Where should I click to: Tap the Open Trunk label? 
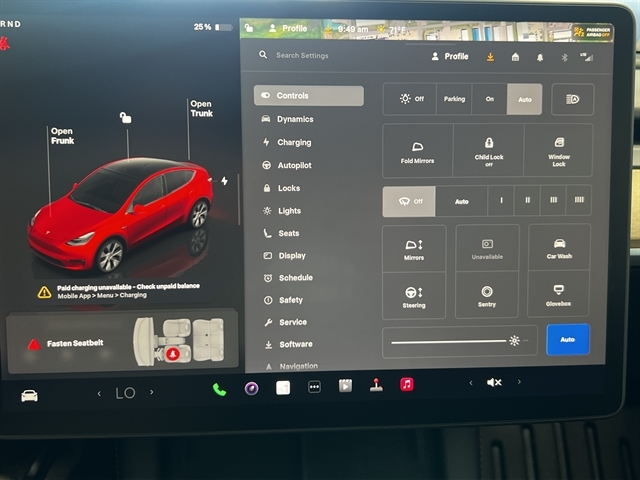point(202,109)
